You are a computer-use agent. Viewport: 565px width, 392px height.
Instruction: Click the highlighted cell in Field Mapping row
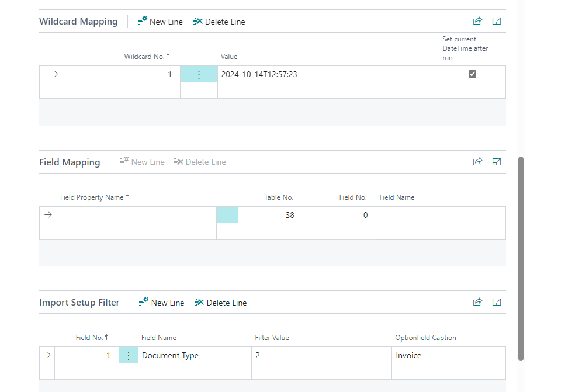227,215
